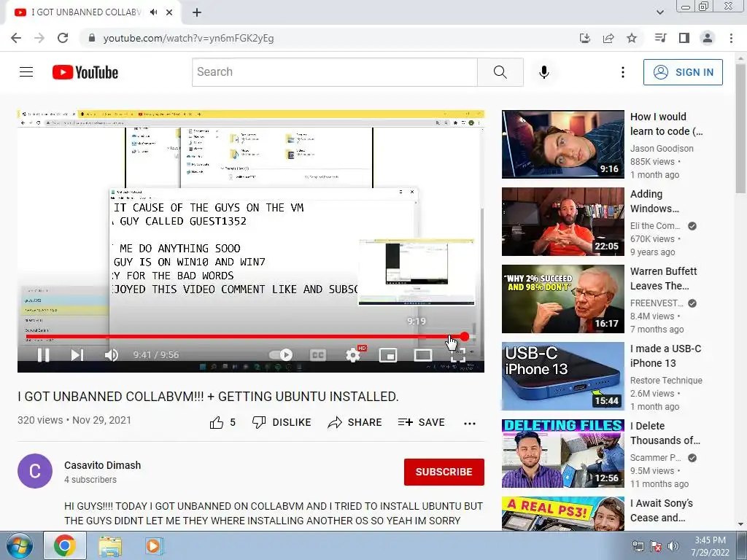Click the browser forward arrow

[x=39, y=38]
